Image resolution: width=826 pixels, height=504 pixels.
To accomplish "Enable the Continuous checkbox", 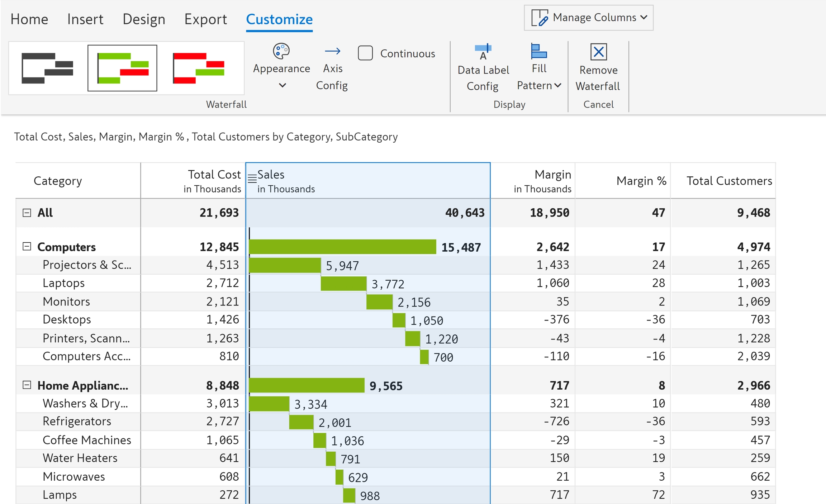I will coord(365,53).
